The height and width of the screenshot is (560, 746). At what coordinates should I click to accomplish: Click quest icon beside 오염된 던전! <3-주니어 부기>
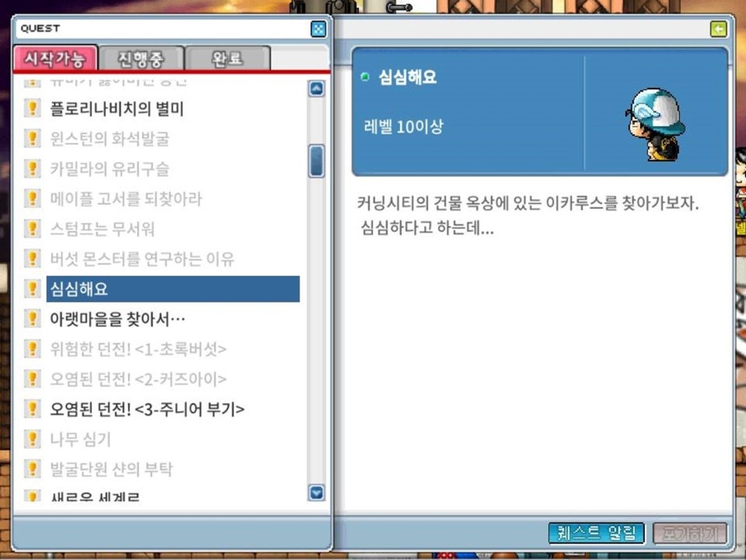click(32, 409)
